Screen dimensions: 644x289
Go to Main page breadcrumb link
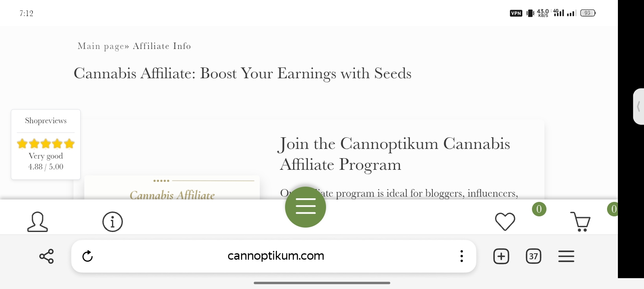coord(101,46)
